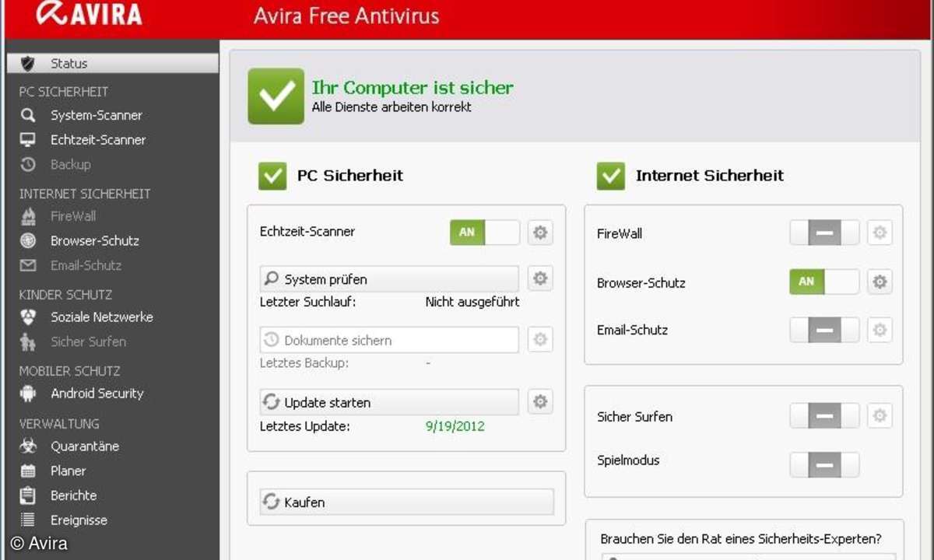
Task: Click the Avira Free Antivirus title
Action: 346,16
